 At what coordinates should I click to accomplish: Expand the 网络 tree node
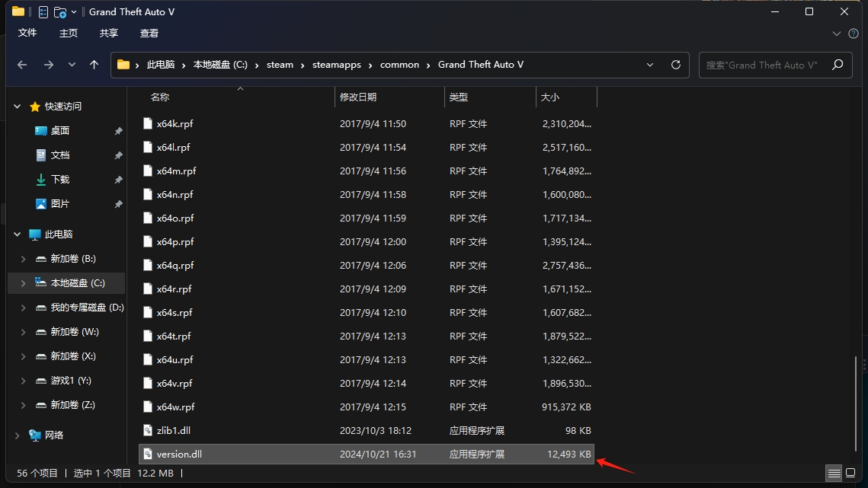pos(18,435)
